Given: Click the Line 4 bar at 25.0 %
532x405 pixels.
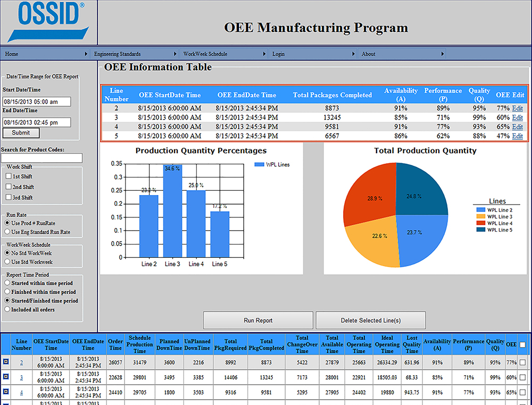Looking at the screenshot, I should pyautogui.click(x=196, y=224).
